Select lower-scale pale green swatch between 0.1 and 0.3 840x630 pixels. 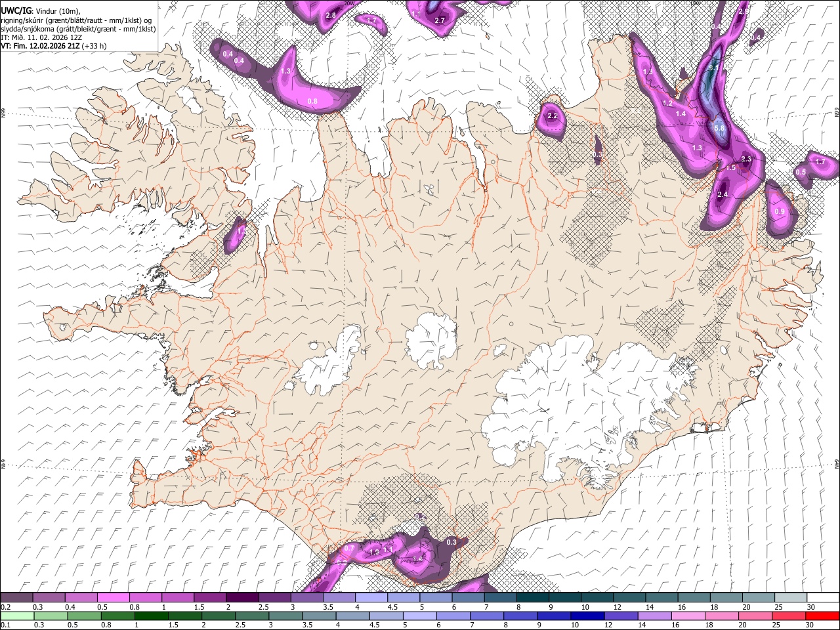[x=16, y=616]
